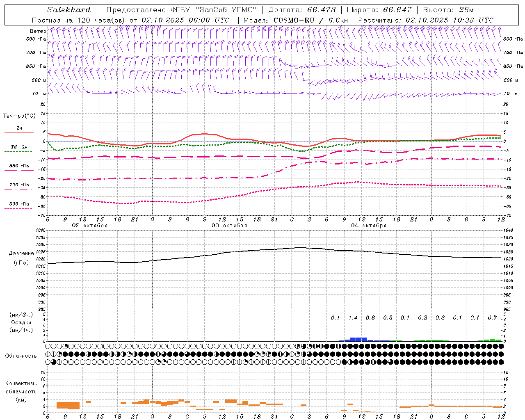Click the "500 м" label left of wind panel
Screen dimensions: 525x420
pos(39,80)
